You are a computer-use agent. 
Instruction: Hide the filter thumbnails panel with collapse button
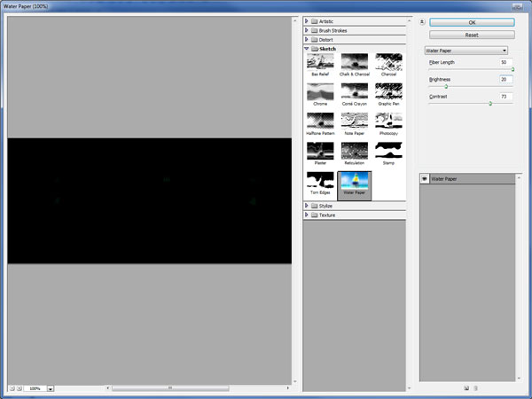(x=423, y=21)
